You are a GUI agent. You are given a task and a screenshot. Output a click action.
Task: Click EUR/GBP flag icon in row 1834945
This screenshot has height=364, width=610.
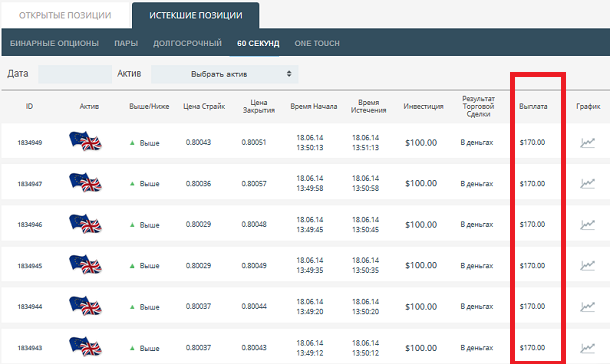click(x=86, y=264)
